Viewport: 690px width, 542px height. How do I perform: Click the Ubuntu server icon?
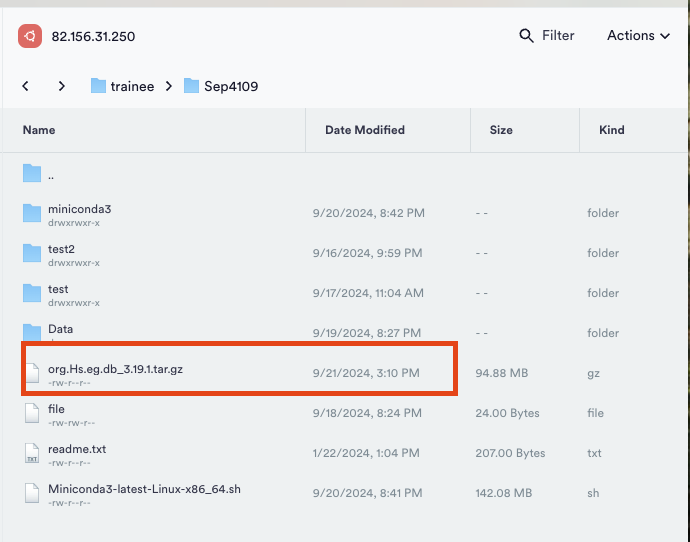coord(30,36)
